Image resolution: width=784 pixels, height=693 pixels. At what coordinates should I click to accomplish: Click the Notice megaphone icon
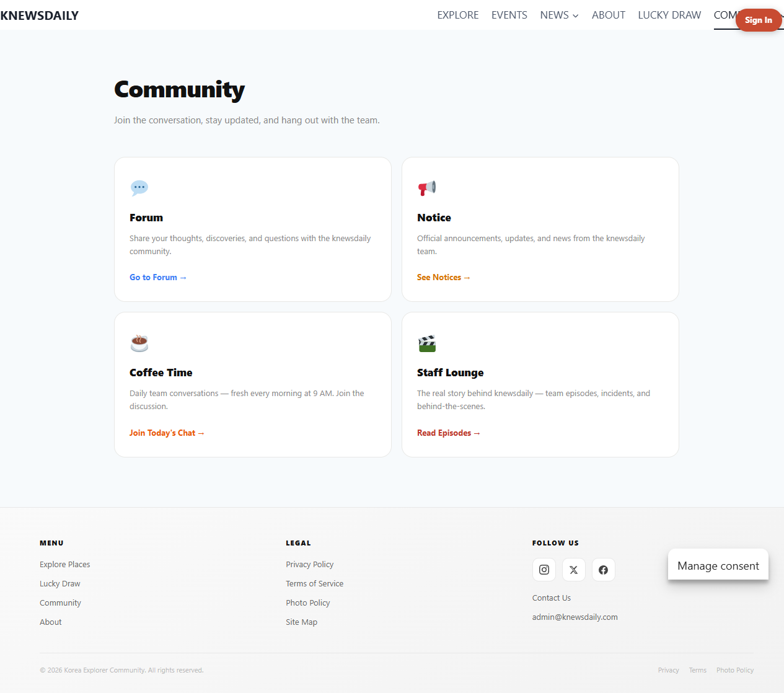[427, 188]
